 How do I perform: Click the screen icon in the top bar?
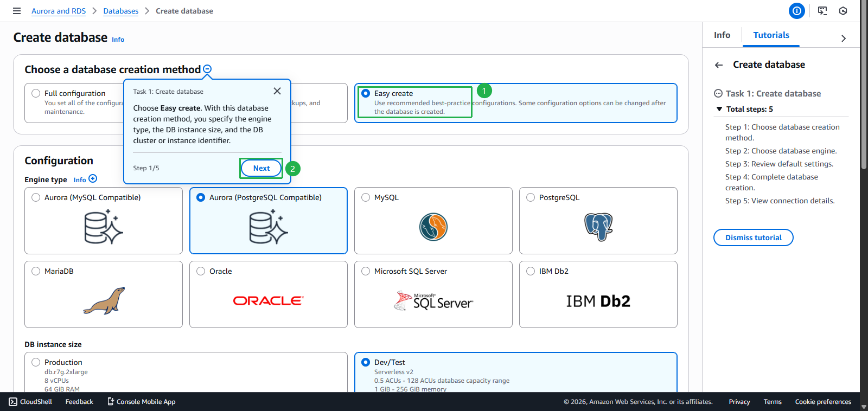pyautogui.click(x=822, y=11)
